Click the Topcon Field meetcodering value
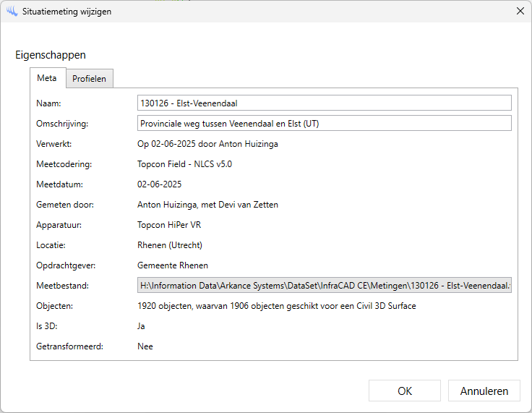This screenshot has height=413, width=532. tap(184, 164)
